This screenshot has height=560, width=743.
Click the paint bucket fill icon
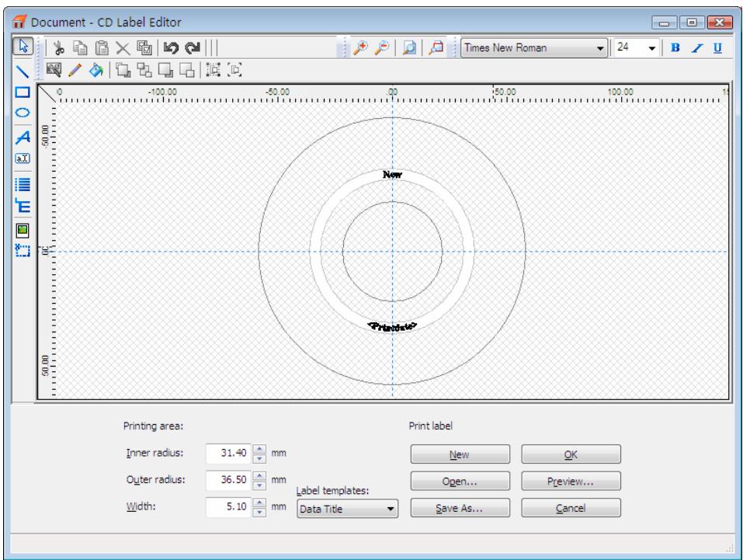tap(96, 70)
